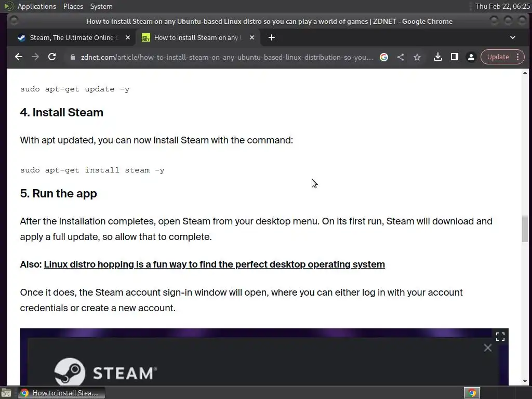Image resolution: width=532 pixels, height=399 pixels.
Task: Click the URL address bar
Action: [227, 57]
